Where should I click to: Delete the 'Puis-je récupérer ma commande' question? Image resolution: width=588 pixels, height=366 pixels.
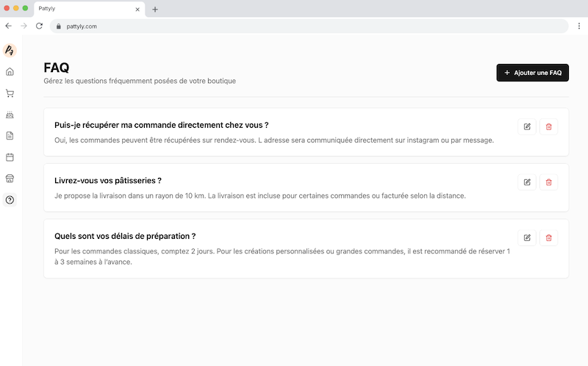tap(548, 126)
